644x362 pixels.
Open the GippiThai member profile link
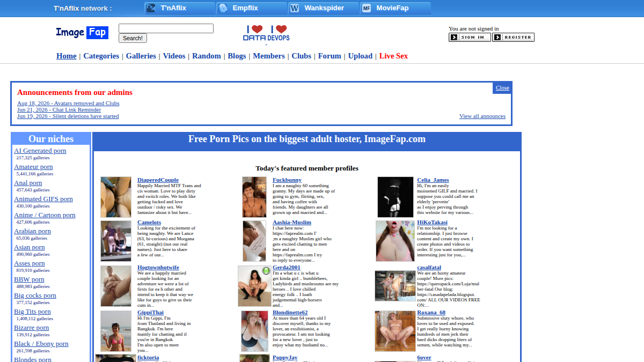(150, 312)
